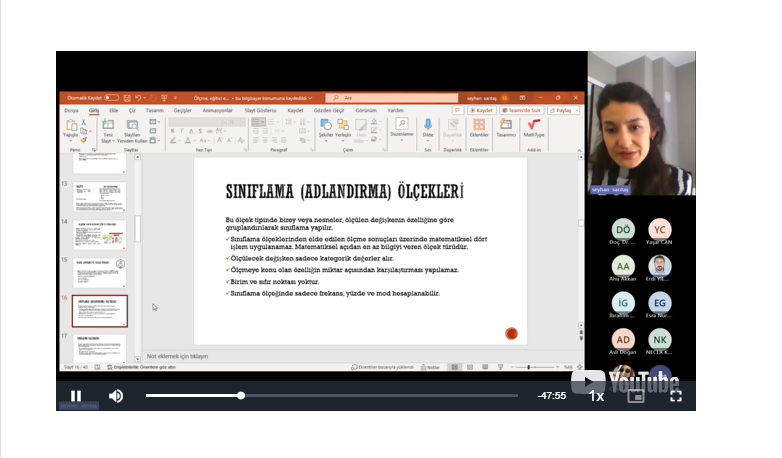Switch to the Tasarım ribbon tab

point(154,110)
